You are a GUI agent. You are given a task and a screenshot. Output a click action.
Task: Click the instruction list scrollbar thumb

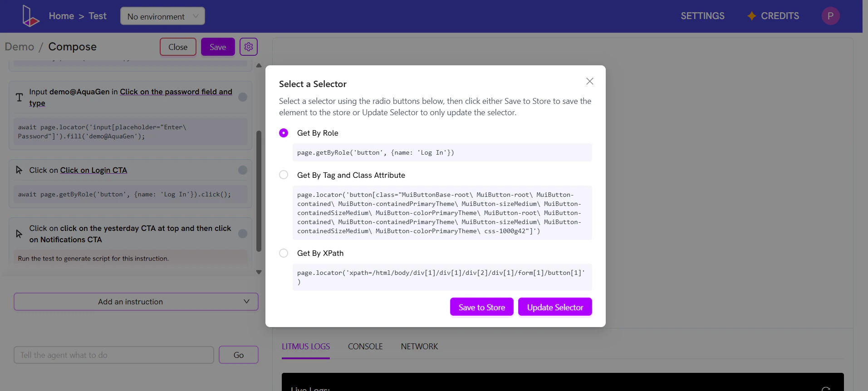259,191
